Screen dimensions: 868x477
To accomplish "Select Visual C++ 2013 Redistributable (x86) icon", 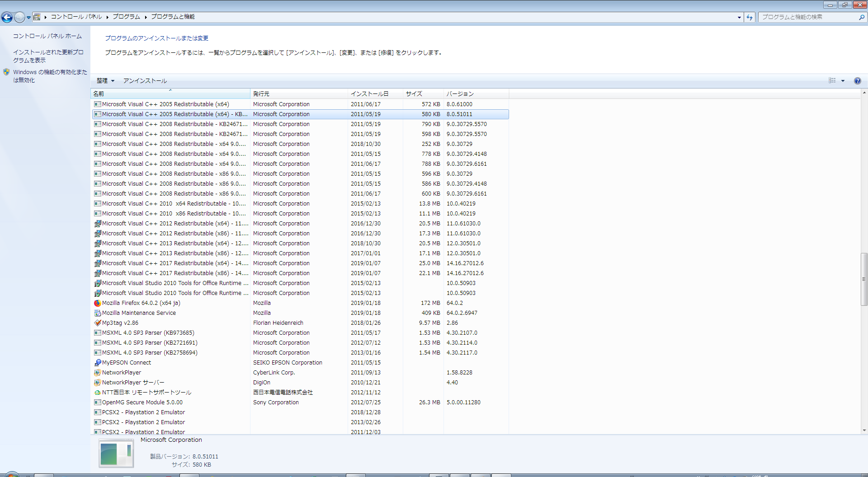I will [97, 253].
